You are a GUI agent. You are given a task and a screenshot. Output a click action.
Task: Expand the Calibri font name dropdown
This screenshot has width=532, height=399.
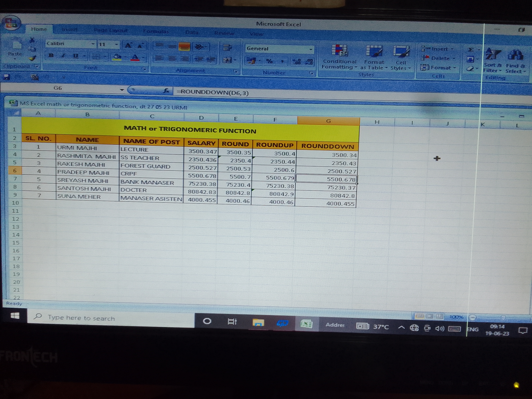pyautogui.click(x=93, y=44)
